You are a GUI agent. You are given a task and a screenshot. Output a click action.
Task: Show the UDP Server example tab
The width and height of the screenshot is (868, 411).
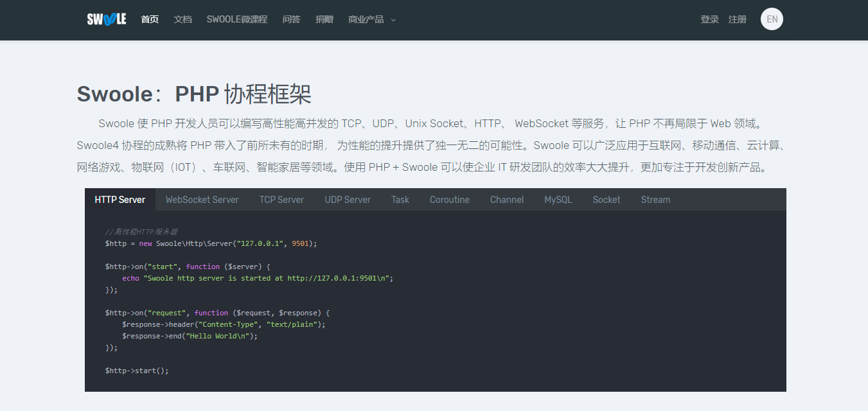(x=348, y=200)
